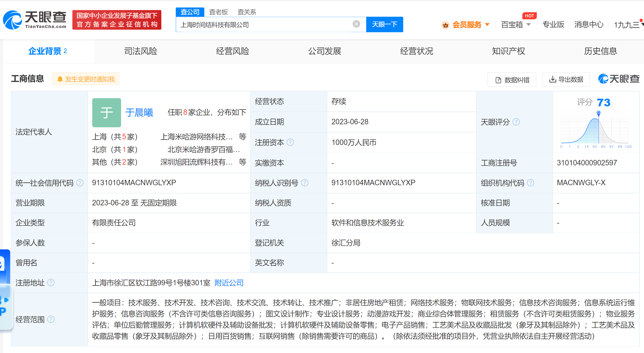Click help icon beside 天眼评分
The width and height of the screenshot is (644, 353).
516,122
